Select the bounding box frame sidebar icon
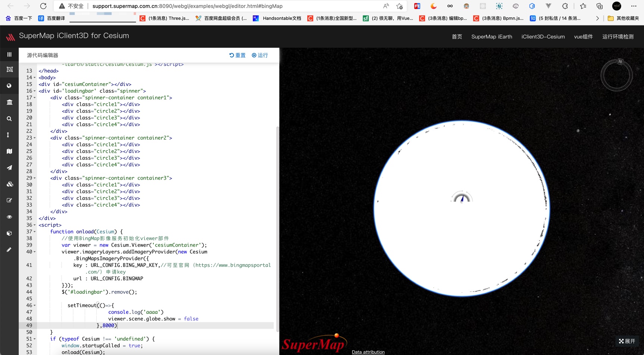This screenshot has height=355, width=644. coord(9,69)
